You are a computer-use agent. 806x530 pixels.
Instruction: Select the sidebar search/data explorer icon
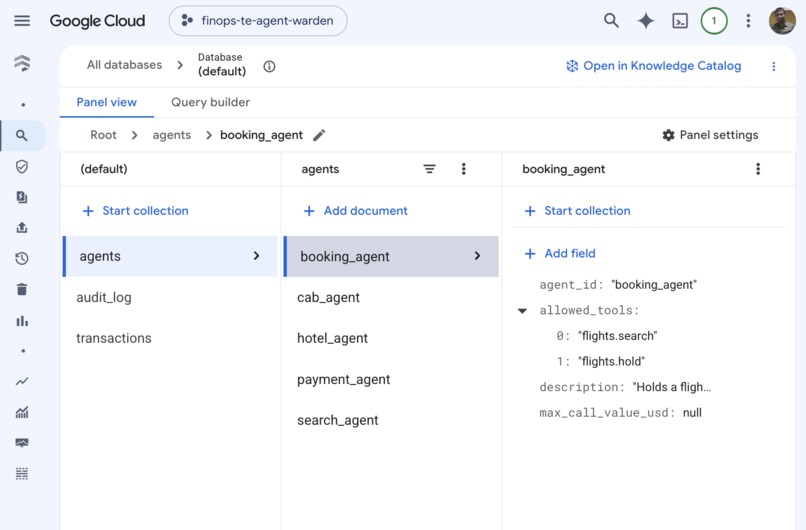tap(22, 136)
